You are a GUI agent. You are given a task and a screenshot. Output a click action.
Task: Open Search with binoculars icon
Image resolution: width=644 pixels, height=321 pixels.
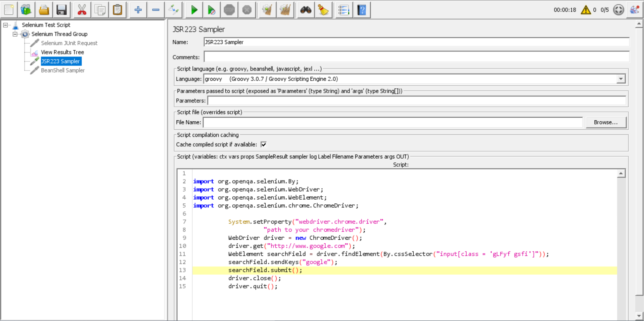coord(306,10)
